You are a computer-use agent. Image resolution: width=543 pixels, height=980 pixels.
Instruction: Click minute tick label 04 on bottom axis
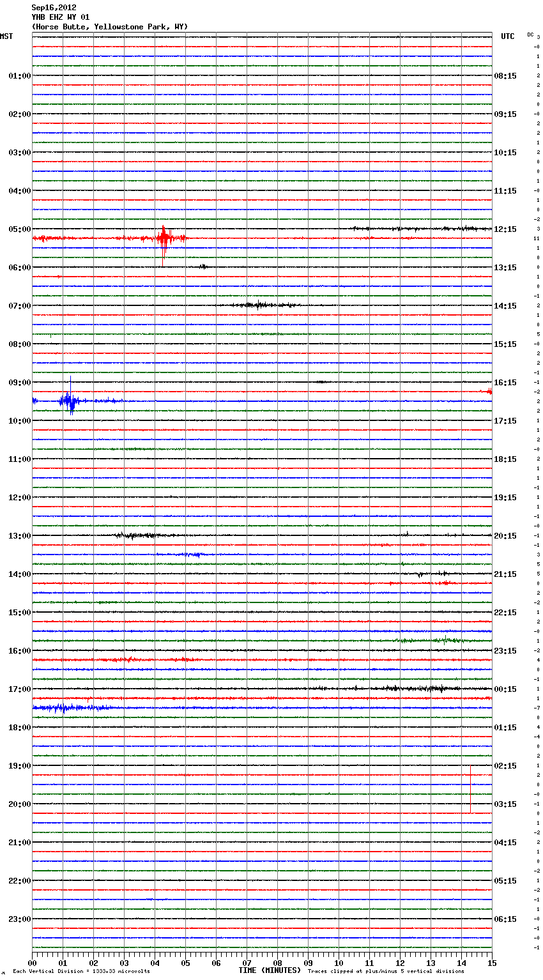click(155, 963)
